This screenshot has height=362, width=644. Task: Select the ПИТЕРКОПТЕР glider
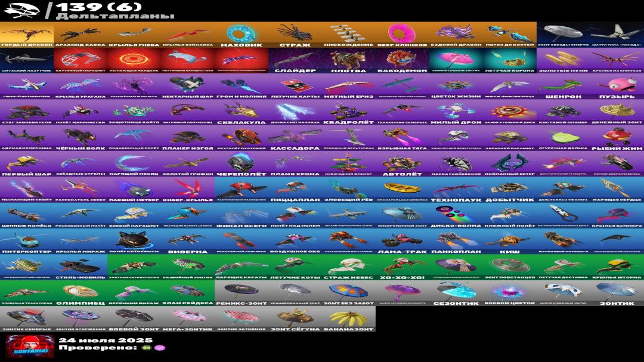27,242
